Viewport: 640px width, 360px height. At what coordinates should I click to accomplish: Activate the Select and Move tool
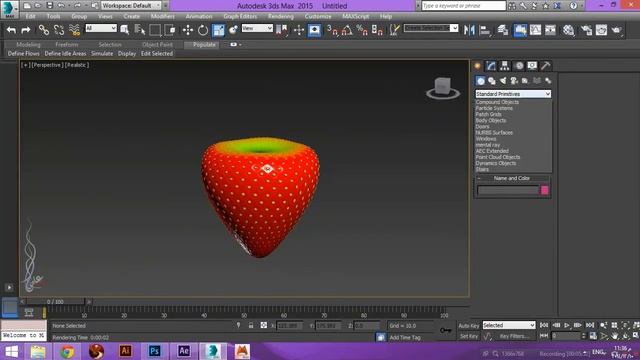[x=187, y=30]
